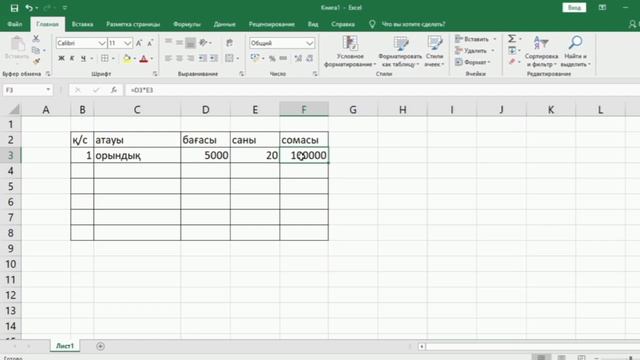
Task: Increase font size with the larger A icon
Action: (x=139, y=43)
